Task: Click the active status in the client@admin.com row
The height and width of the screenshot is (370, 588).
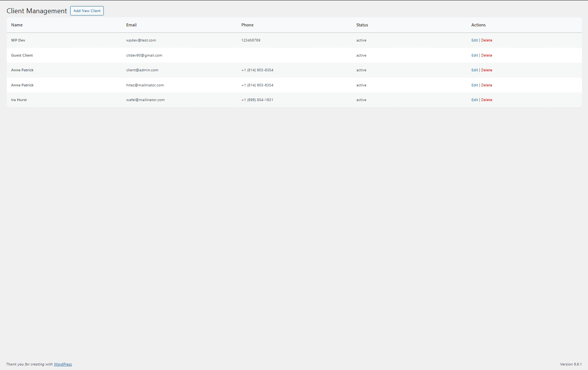Action: coord(361,70)
